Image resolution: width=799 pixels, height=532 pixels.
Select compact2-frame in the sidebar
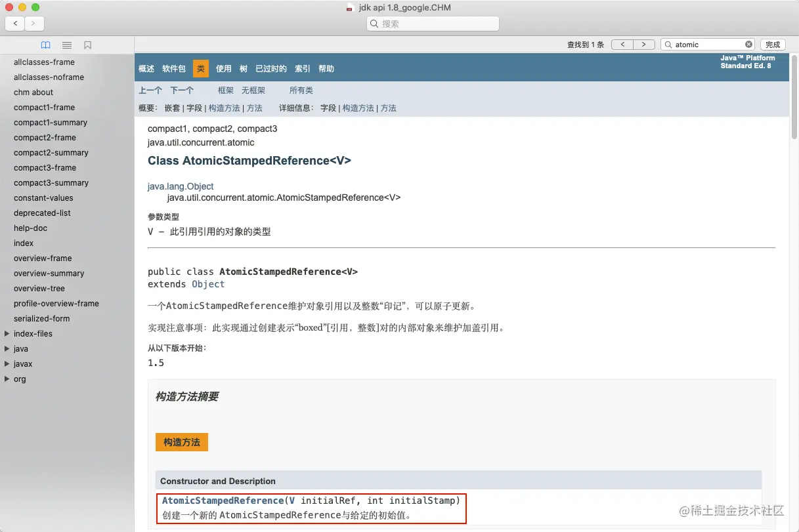[x=45, y=138]
